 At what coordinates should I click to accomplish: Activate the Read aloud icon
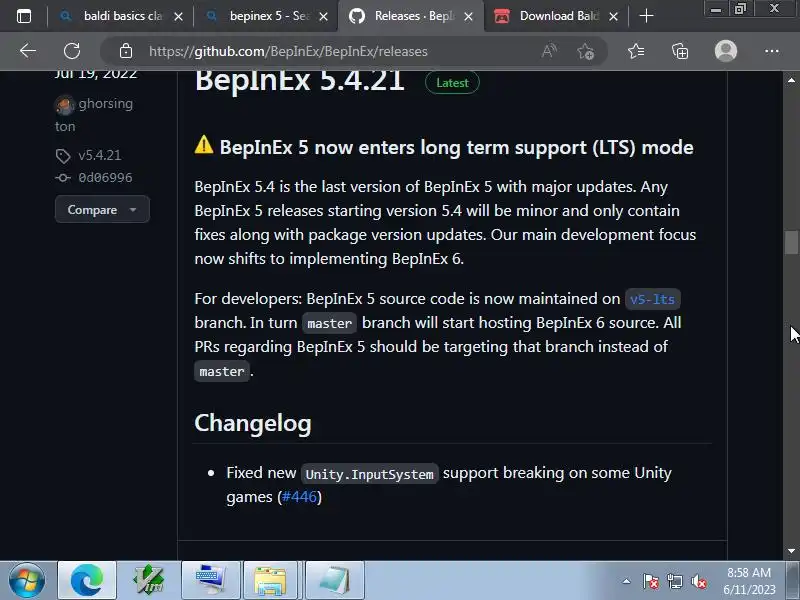tap(549, 51)
